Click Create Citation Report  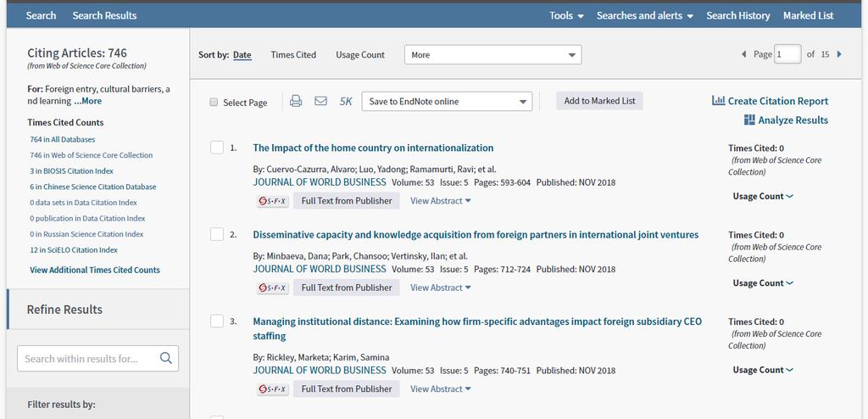click(770, 101)
